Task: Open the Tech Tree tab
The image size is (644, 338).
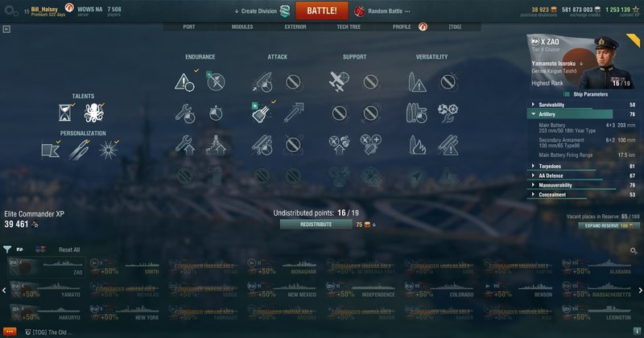Action: [x=349, y=27]
